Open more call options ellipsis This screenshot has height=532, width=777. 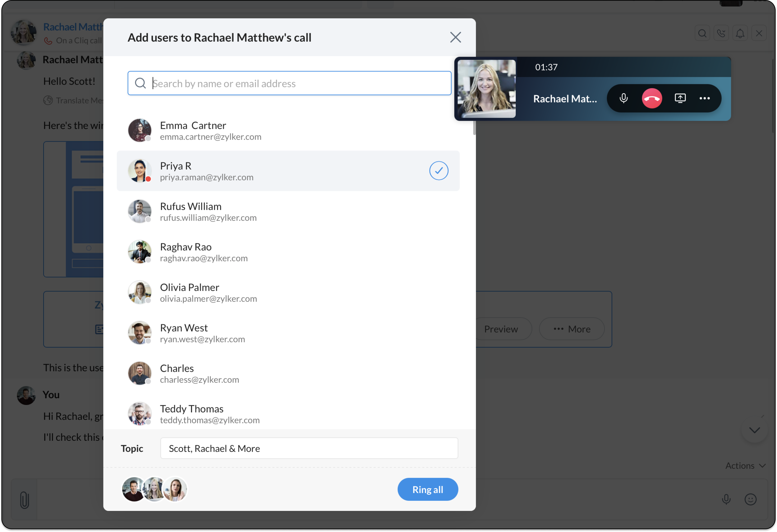pos(704,98)
